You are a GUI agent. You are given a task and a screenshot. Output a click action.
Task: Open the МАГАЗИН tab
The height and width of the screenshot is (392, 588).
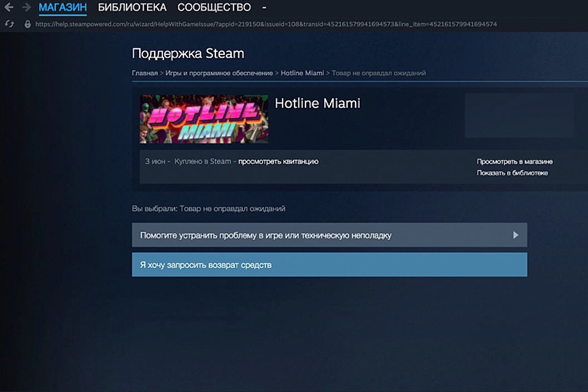[x=63, y=7]
